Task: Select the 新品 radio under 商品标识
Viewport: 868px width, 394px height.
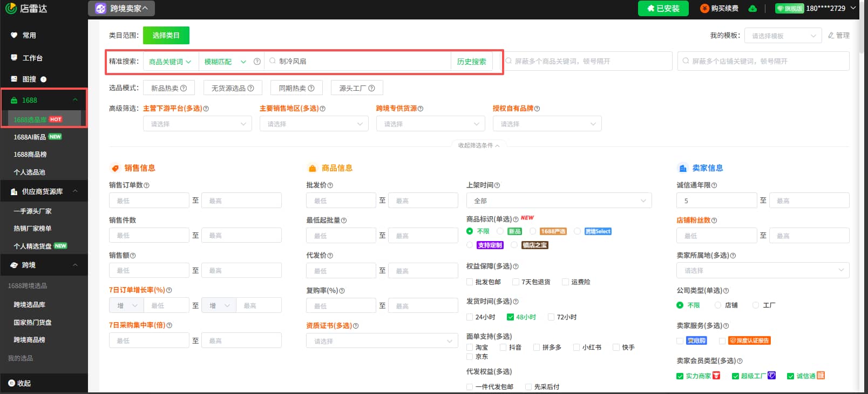Action: coord(500,231)
